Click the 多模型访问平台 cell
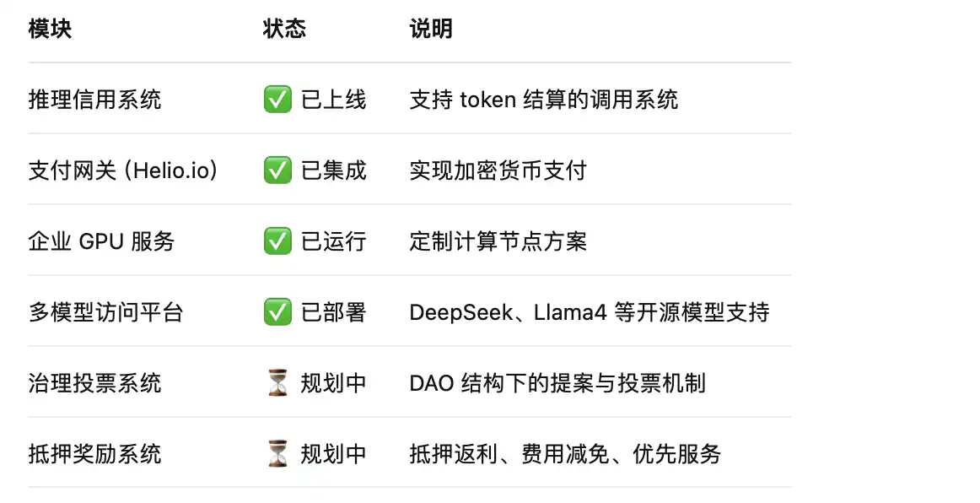Screen dimensions: 980x503 click(105, 313)
